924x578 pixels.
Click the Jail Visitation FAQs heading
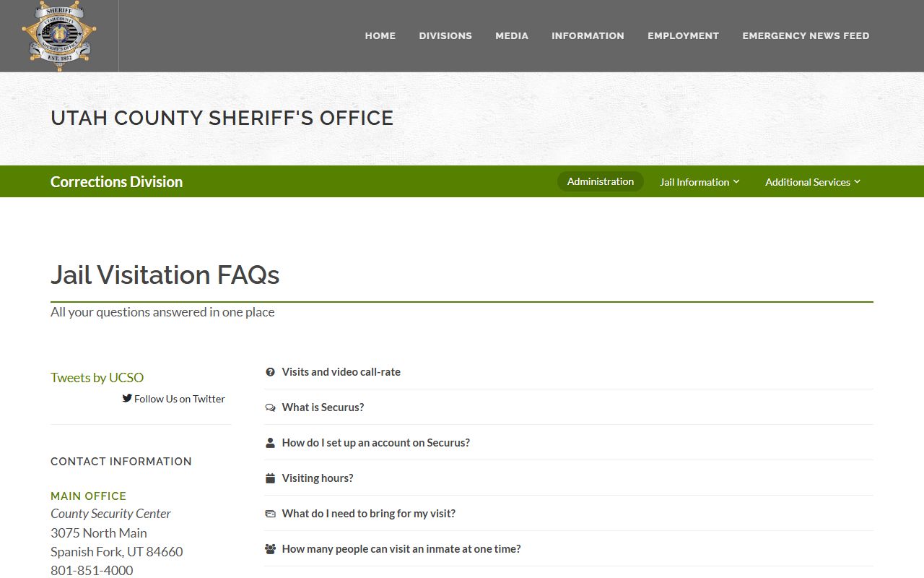click(x=165, y=275)
